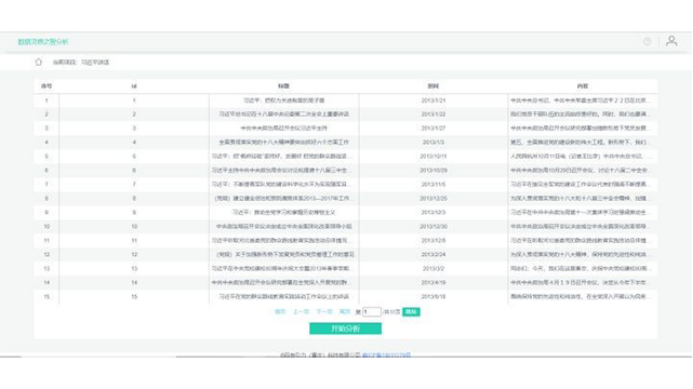
Task: Select the date cell 2013/1/21
Action: click(433, 100)
